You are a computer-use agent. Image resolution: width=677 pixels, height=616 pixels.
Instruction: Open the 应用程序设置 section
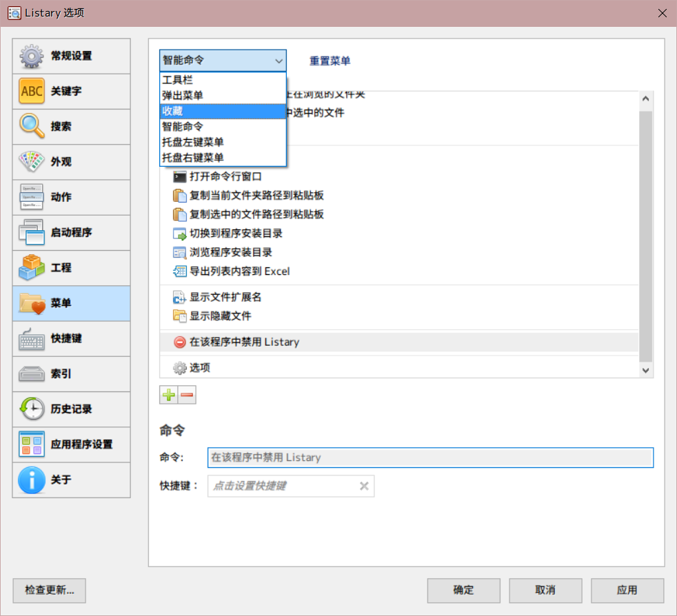point(71,444)
